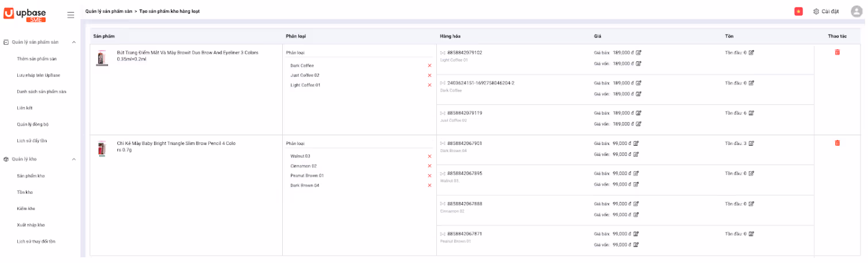Click barcode 8858842079102 text
Screen dimensions: 868x263
464,52
